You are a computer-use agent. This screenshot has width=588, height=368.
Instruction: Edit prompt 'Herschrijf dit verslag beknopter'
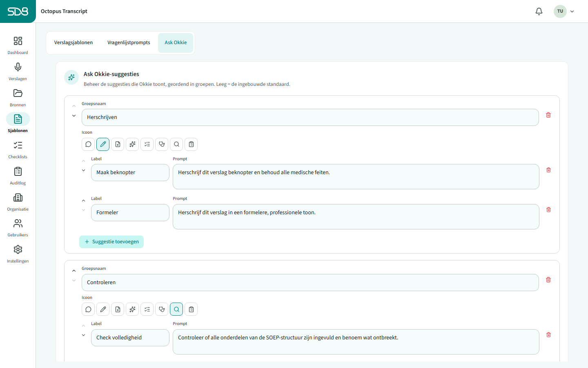coord(356,177)
